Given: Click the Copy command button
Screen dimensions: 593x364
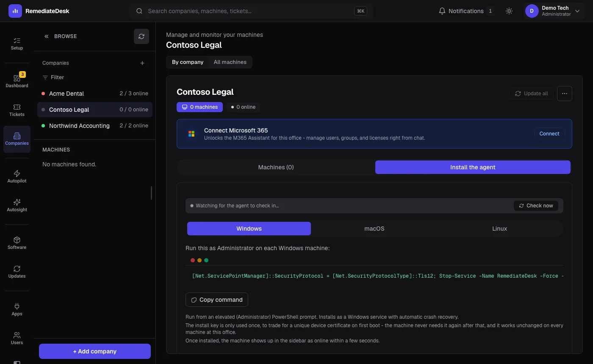Looking at the screenshot, I should [x=217, y=300].
